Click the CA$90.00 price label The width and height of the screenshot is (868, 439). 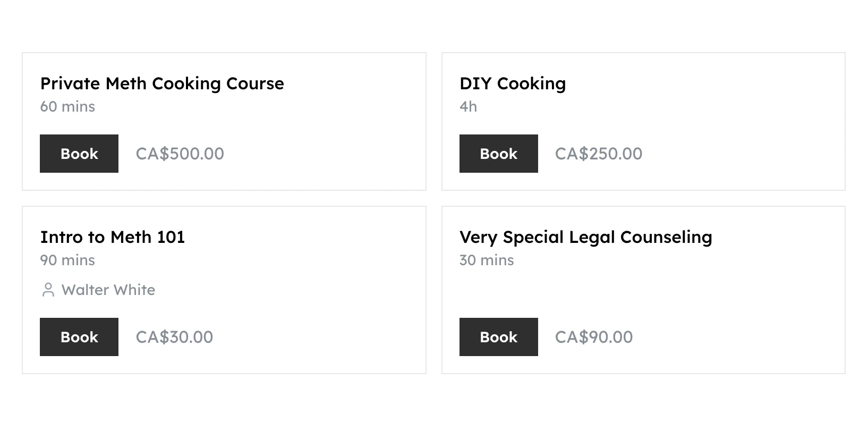594,337
